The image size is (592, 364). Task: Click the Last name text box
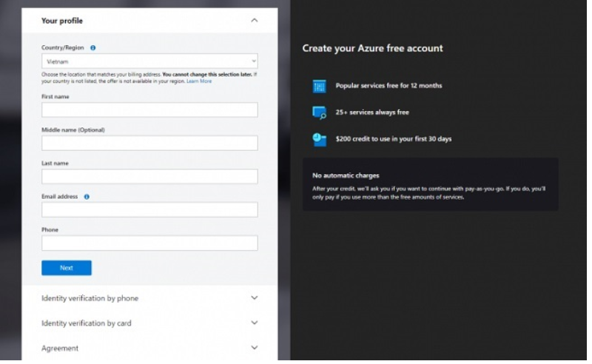click(149, 177)
